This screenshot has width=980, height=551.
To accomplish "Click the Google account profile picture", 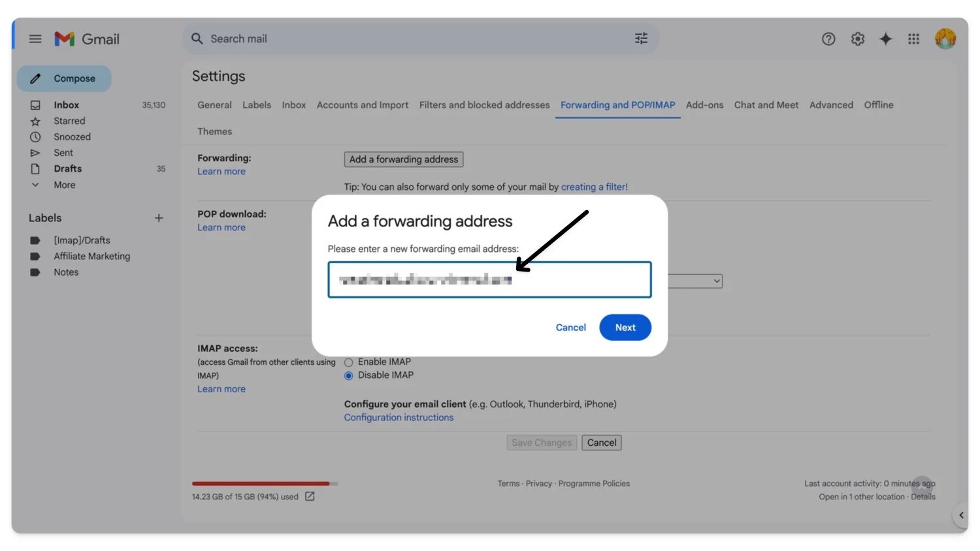I will 945,39.
